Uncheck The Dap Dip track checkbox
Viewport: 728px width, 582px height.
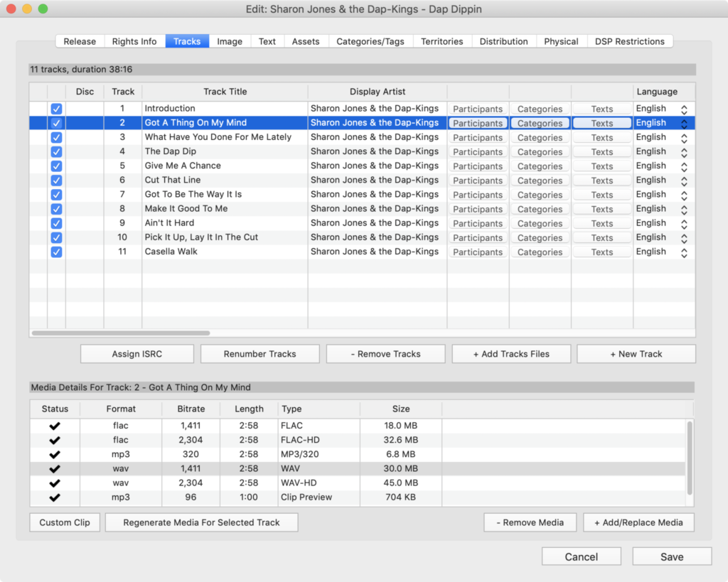pos(56,152)
